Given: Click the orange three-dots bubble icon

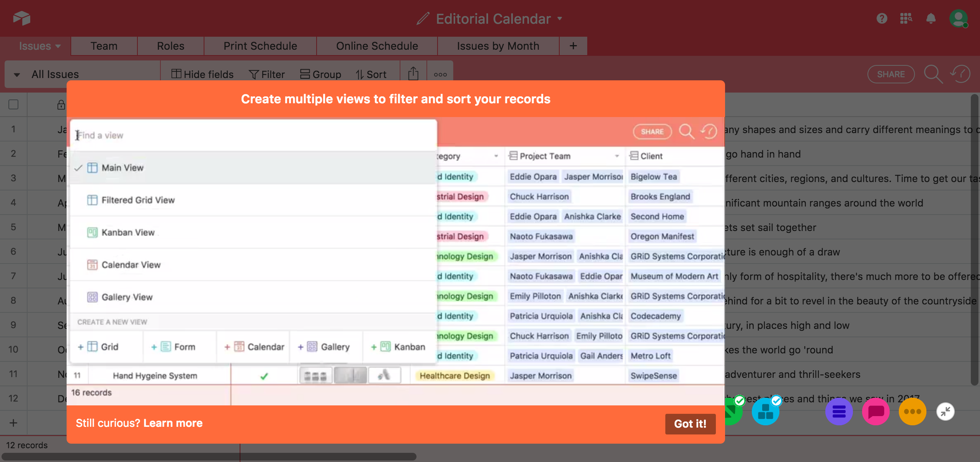Looking at the screenshot, I should point(912,412).
